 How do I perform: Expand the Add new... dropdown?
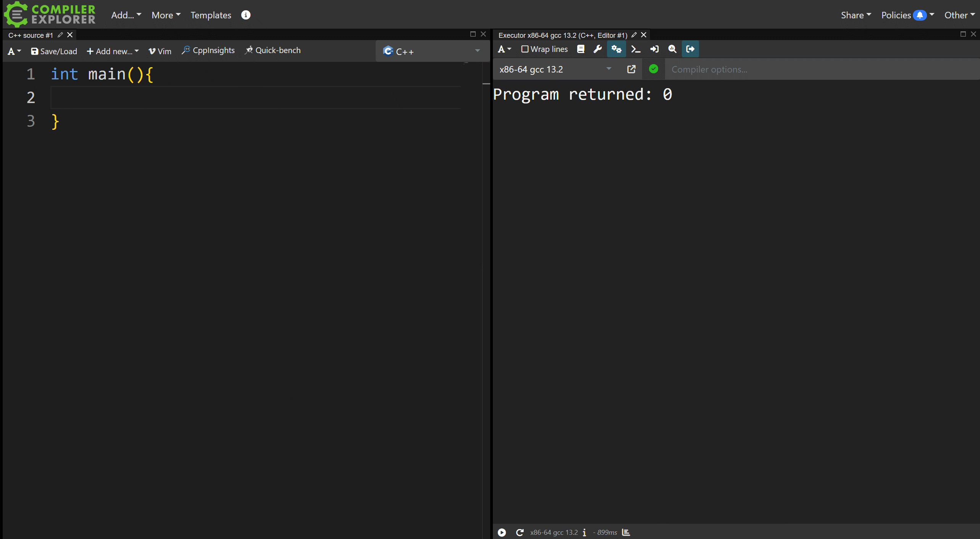tap(113, 51)
